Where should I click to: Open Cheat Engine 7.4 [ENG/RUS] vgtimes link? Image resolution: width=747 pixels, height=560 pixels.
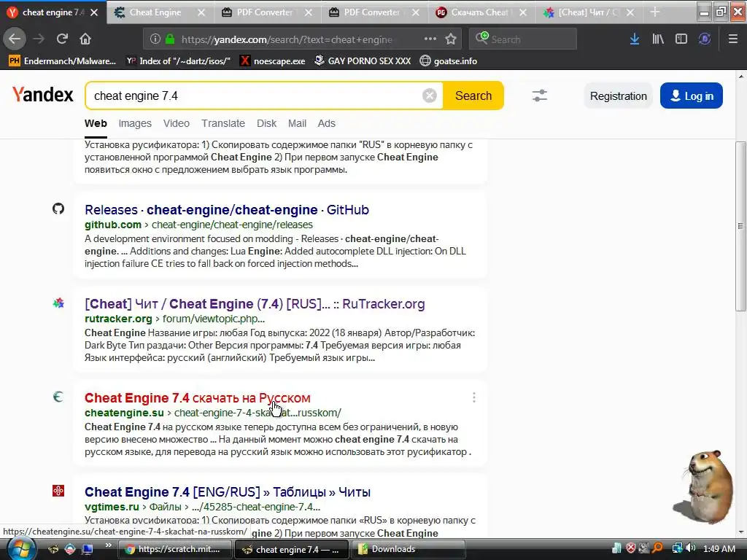[x=228, y=492]
